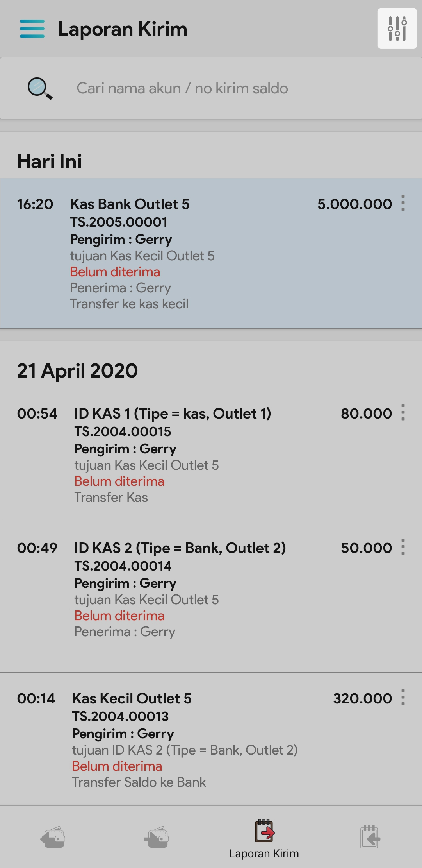Image resolution: width=422 pixels, height=868 pixels.
Task: Switch to the notepad incoming-arrow report tab
Action: (370, 837)
